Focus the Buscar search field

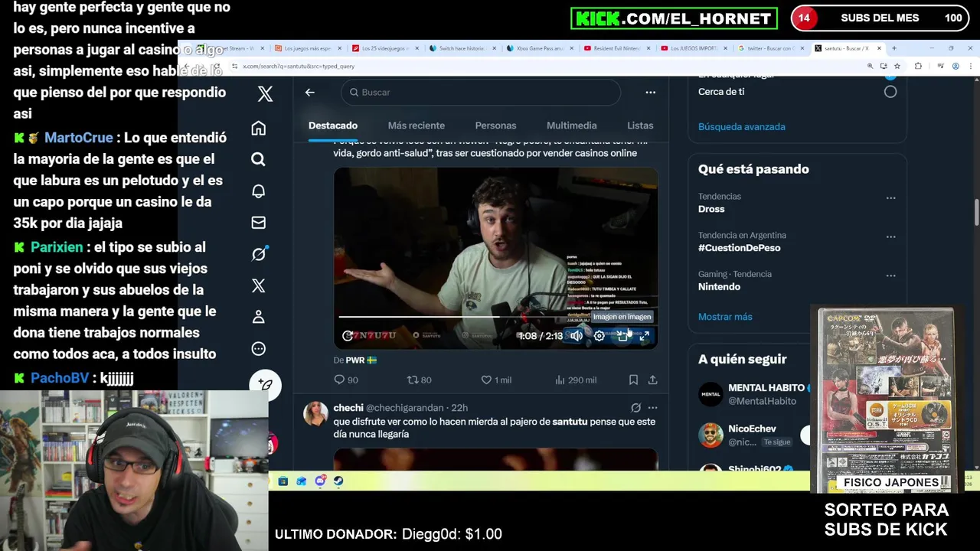tap(481, 92)
